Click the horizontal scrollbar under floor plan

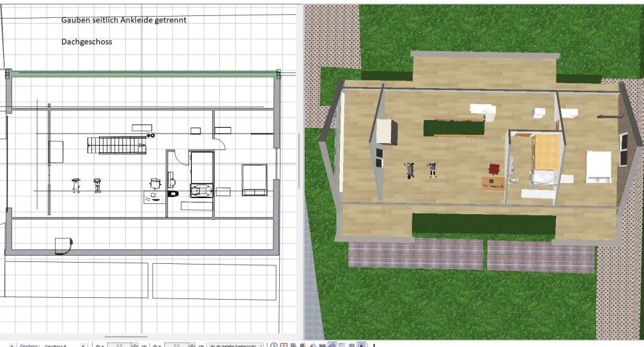point(126,337)
